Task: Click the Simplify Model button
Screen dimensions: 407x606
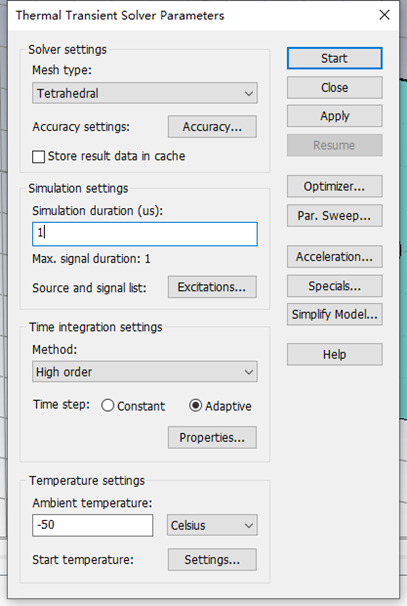Action: coord(334,315)
